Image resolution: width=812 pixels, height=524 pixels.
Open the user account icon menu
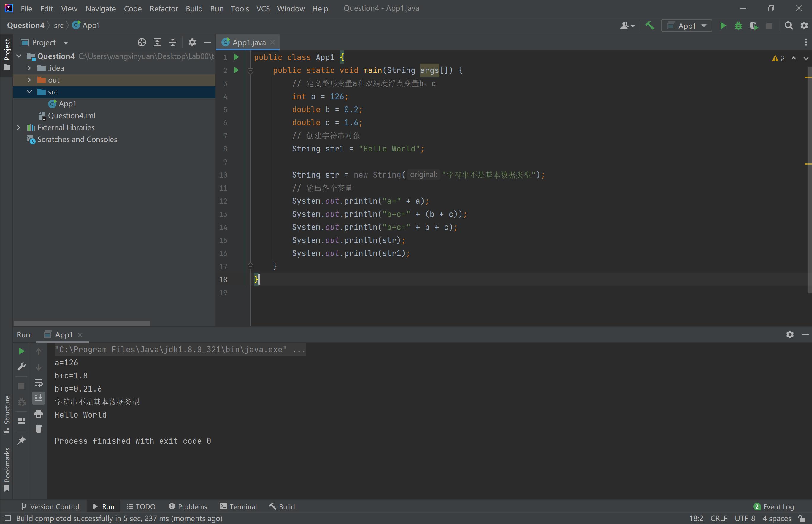click(627, 26)
